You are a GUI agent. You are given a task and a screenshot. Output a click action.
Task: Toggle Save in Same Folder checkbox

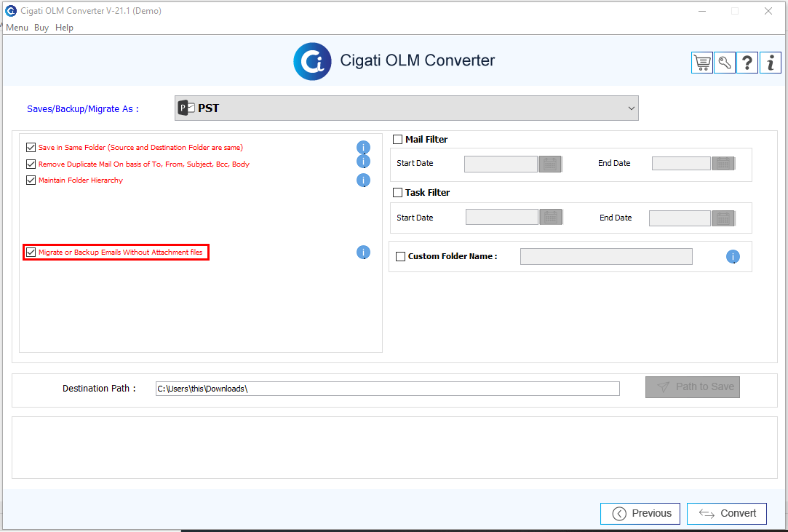(x=31, y=147)
